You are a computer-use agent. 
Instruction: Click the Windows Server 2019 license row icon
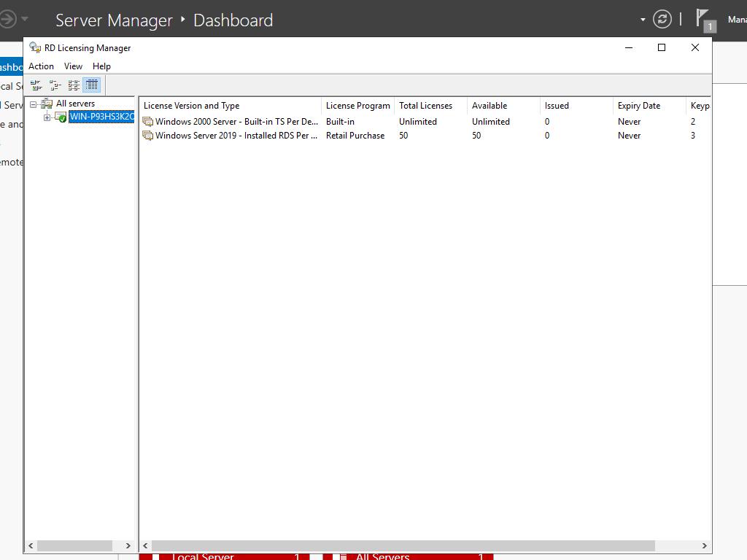click(x=148, y=136)
